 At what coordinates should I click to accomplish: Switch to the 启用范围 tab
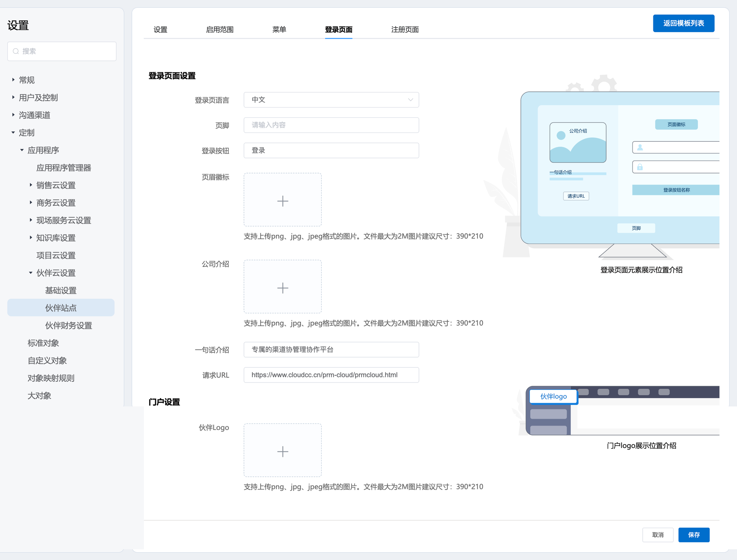coord(220,29)
